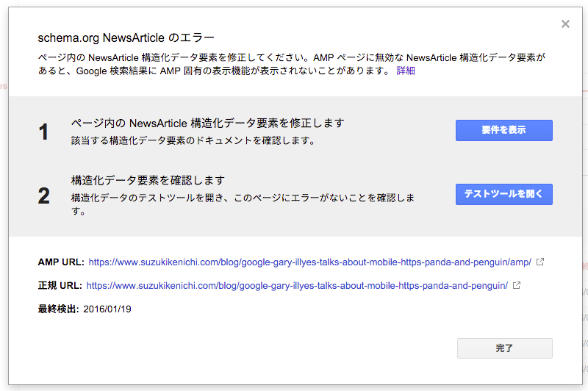Click external-link icon beside 正規 URL

click(517, 285)
